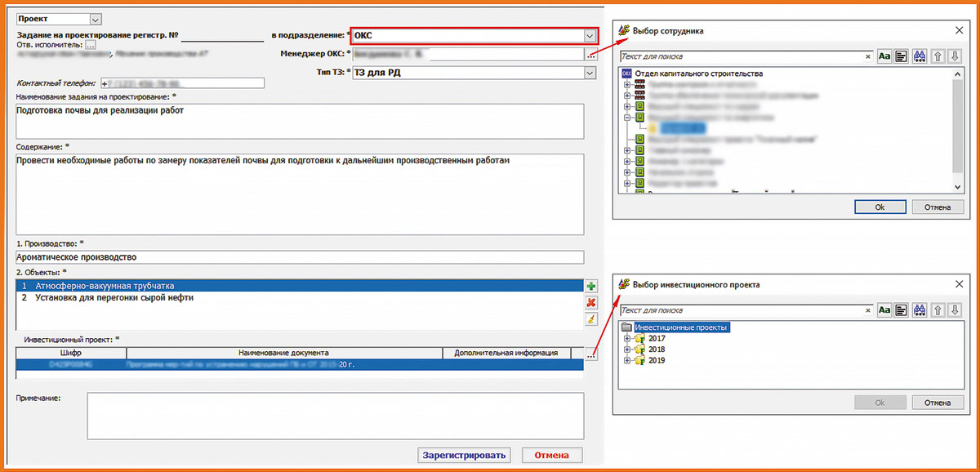Toggle whole-text match icon in investment project dialog
This screenshot has width=980, height=472.
902,310
